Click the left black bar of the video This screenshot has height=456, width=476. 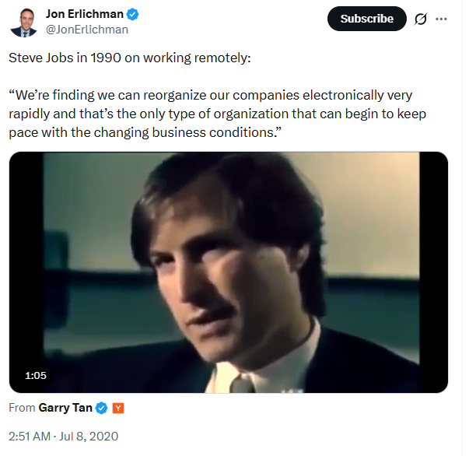(x=26, y=272)
